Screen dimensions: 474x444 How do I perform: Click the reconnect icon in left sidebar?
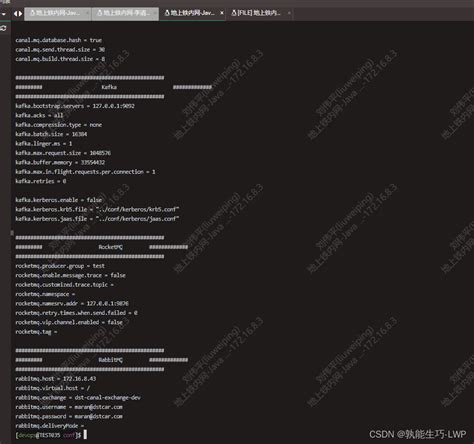click(3, 28)
